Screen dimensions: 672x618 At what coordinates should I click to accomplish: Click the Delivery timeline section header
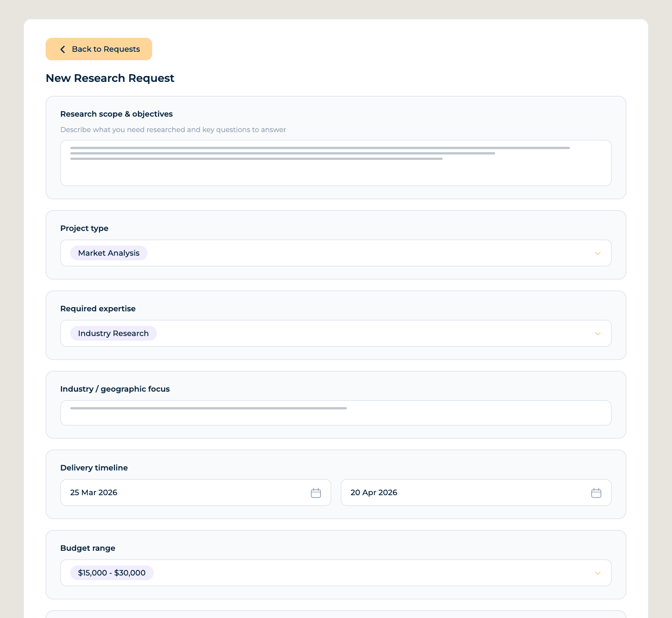tap(94, 468)
